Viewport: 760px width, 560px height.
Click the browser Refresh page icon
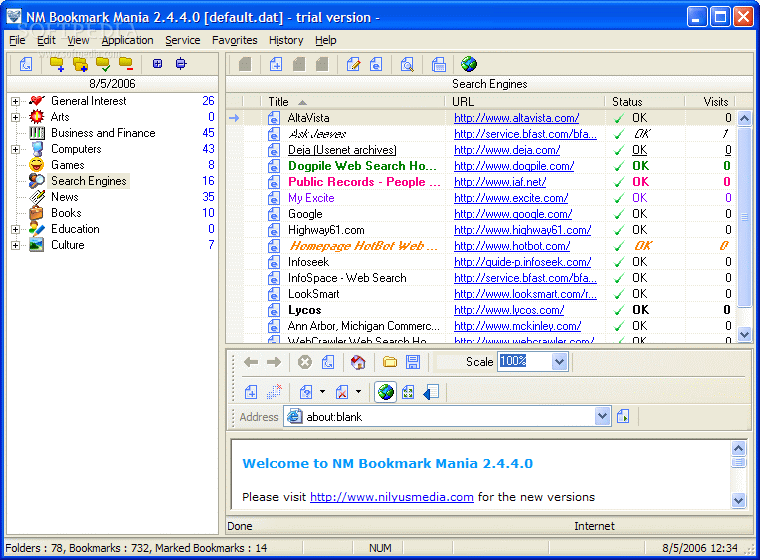point(328,362)
